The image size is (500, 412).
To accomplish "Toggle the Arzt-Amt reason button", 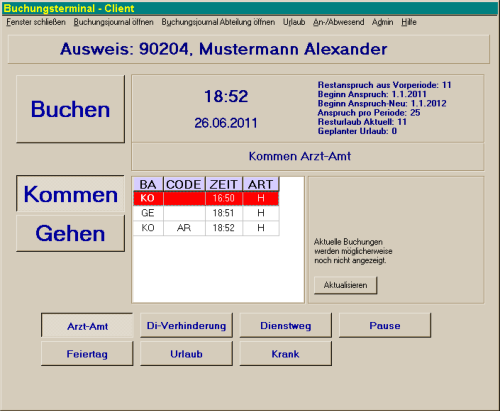I will click(87, 325).
